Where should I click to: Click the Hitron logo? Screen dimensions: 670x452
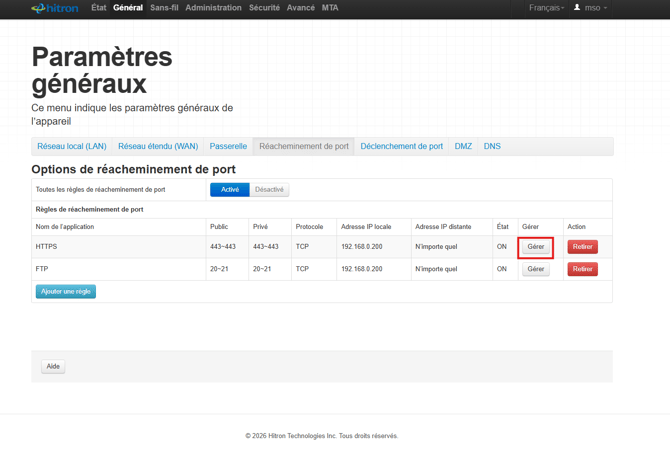tap(54, 8)
